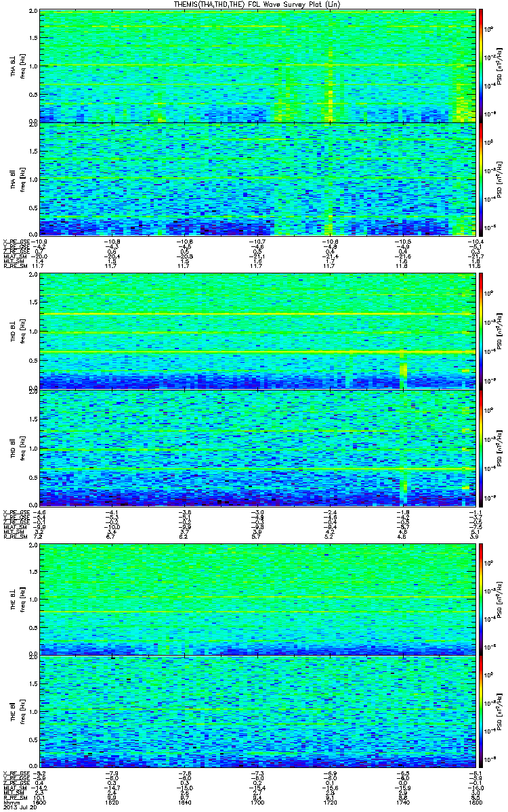Screen dimensions: 508x812
Task: Click the 1.0 tick on THA B⊥ axis
Action: tap(32, 66)
